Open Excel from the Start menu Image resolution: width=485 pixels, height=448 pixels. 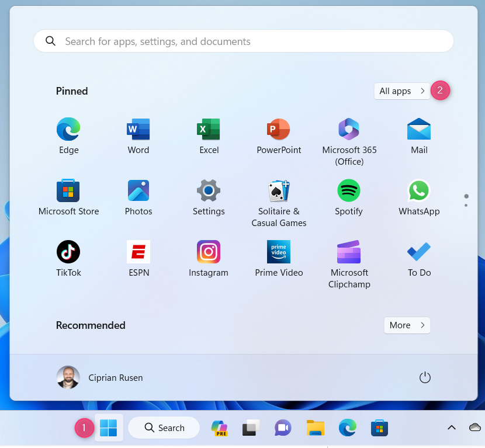(209, 136)
